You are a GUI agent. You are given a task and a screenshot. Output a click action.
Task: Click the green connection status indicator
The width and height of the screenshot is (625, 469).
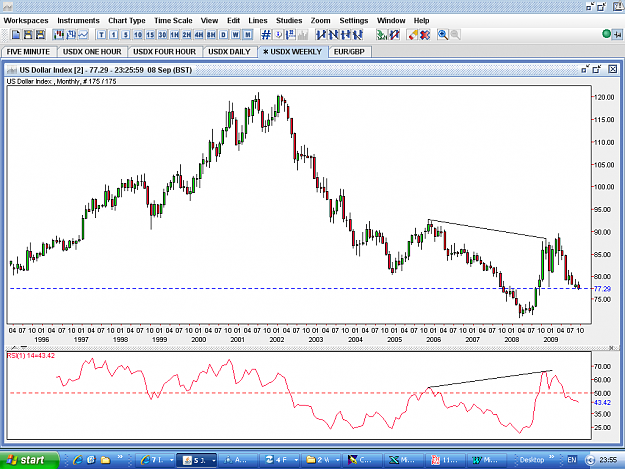[607, 34]
